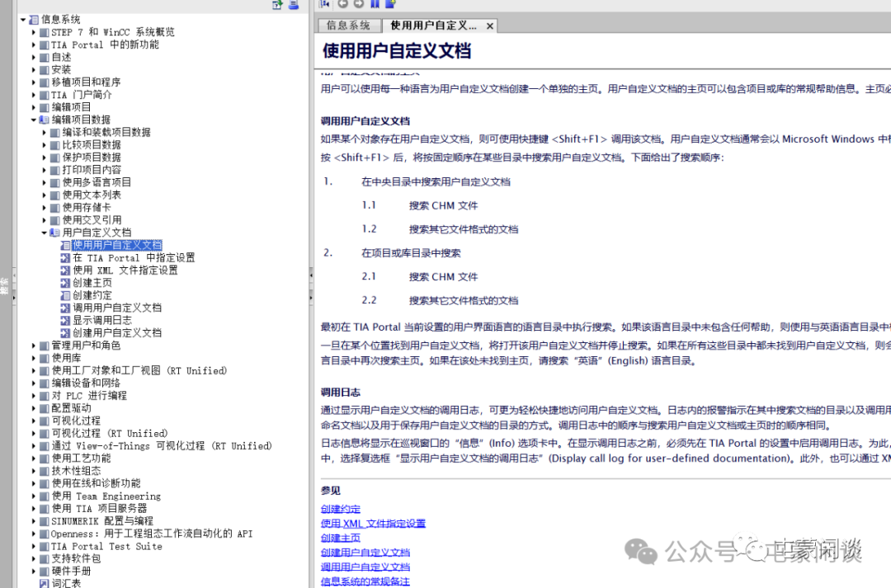The image size is (891, 588).
Task: Click the page icon beside 调用用户自定义文档
Action: (x=65, y=308)
